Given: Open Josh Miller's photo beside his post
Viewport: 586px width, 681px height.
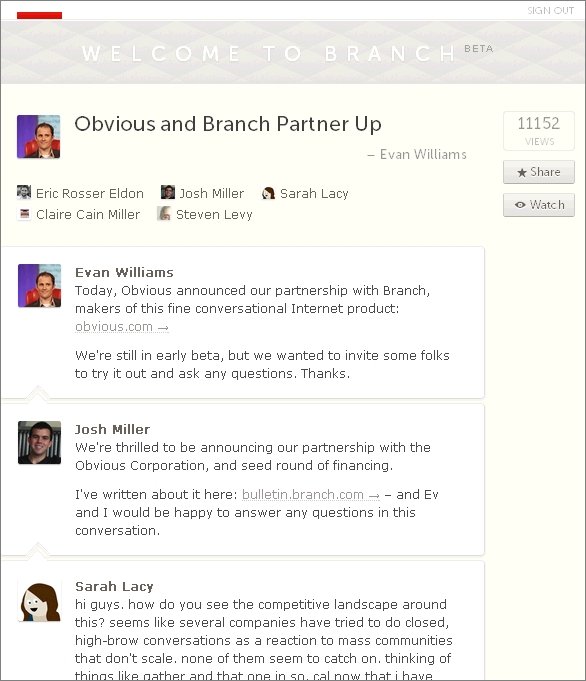Looking at the screenshot, I should 40,443.
